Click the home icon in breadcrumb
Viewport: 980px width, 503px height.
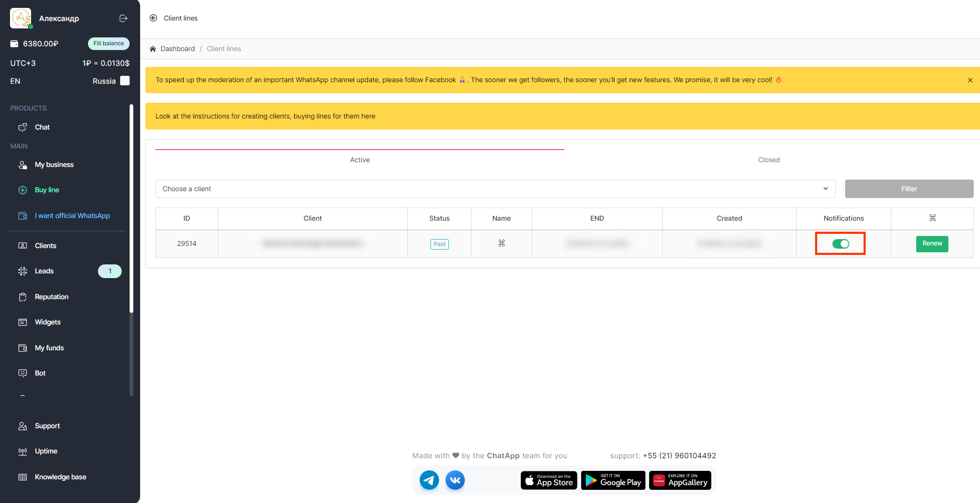(x=153, y=49)
